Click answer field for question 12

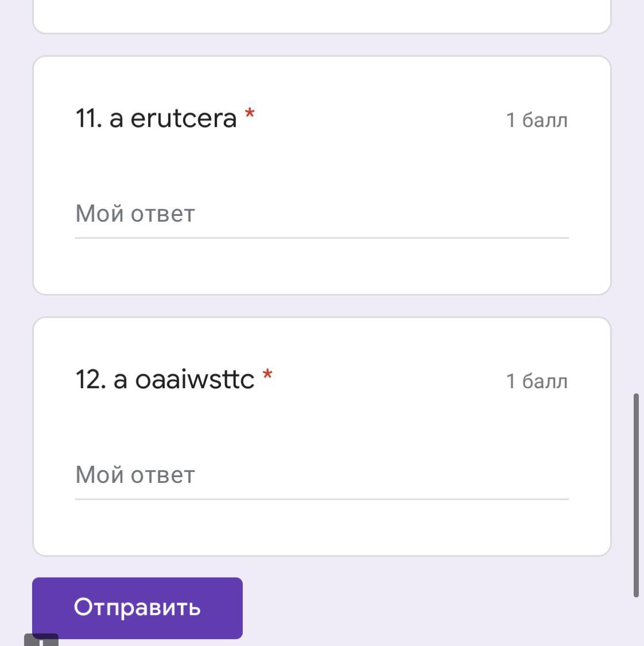(321, 475)
